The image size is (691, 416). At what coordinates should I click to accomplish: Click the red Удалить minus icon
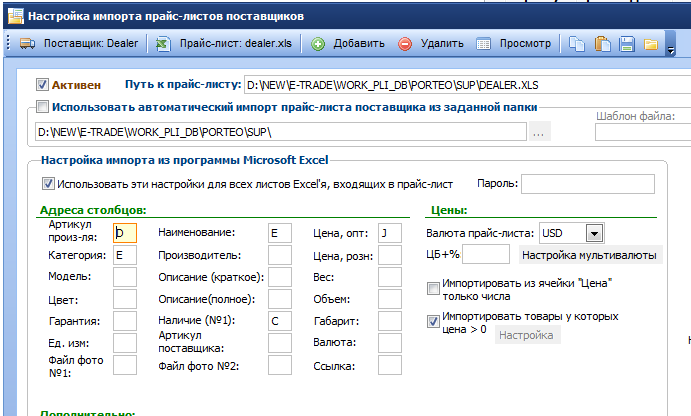point(405,44)
